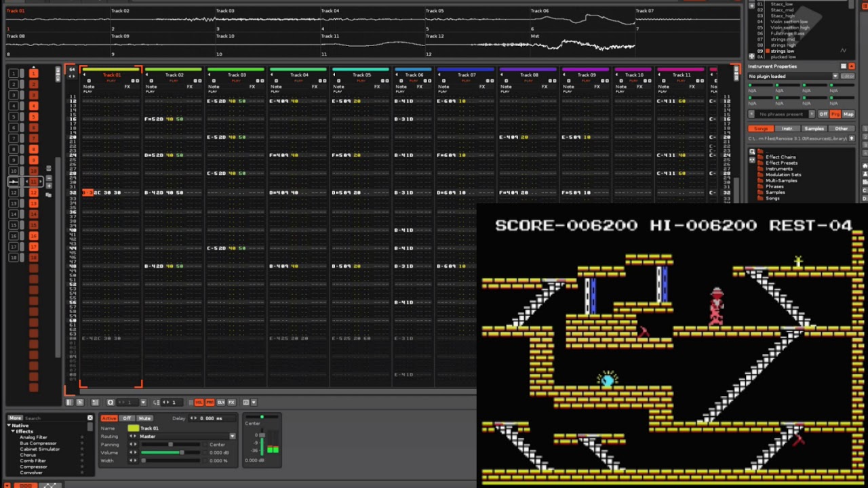
Task: Click the disk browser search magnifier icon
Action: coord(752,152)
